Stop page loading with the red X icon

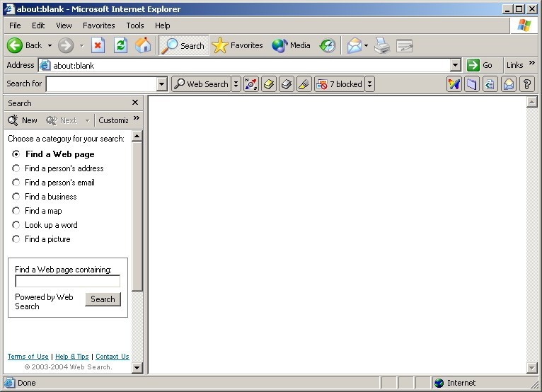pyautogui.click(x=98, y=45)
